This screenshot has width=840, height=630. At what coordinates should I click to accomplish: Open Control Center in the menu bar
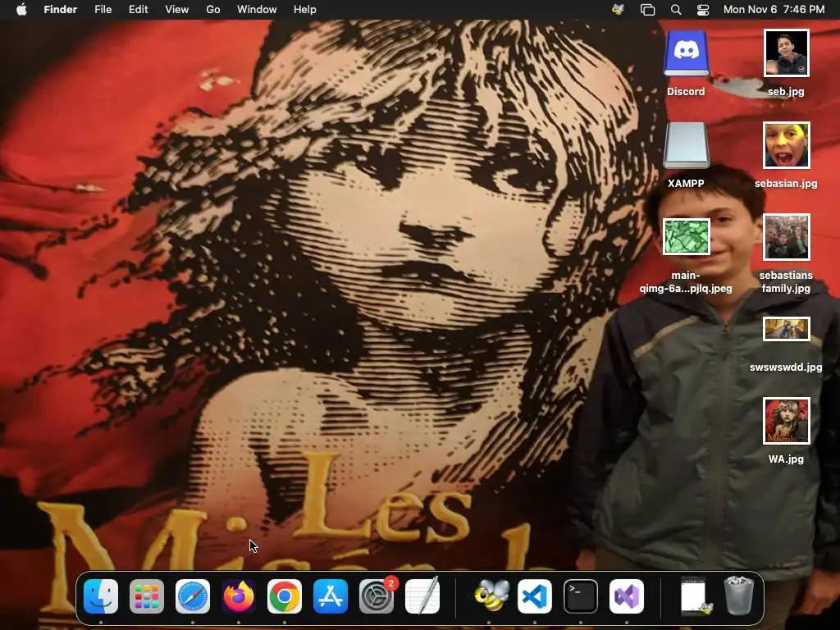pos(703,10)
